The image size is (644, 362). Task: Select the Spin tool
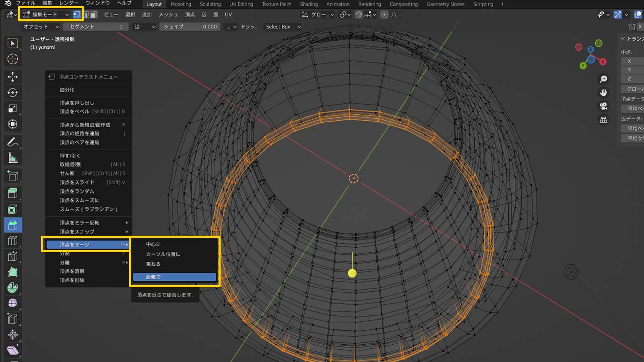point(12,288)
